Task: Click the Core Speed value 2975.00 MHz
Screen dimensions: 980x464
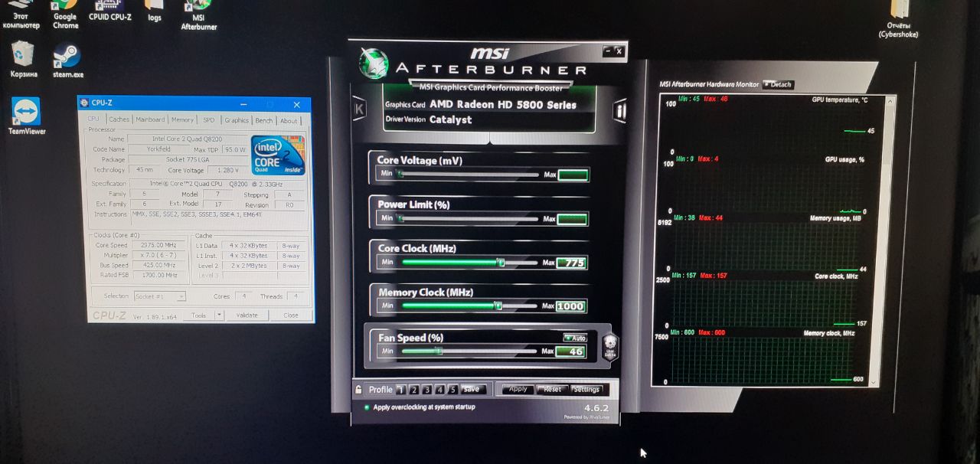Action: tap(158, 245)
